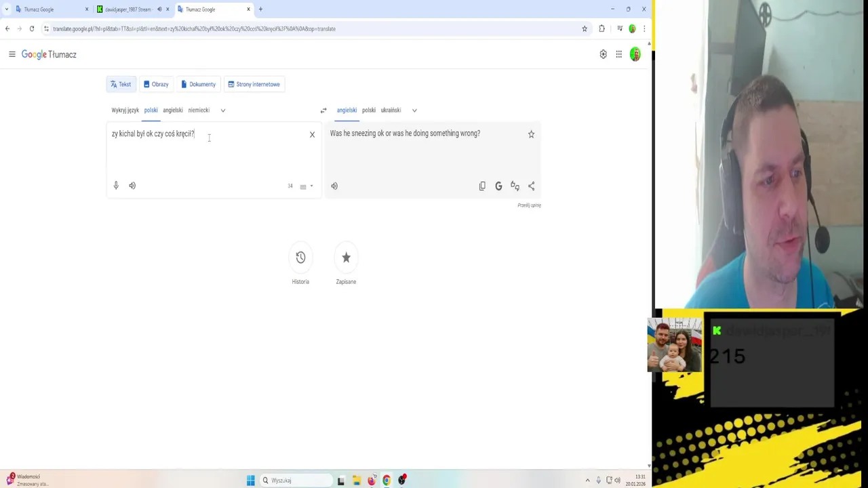The image size is (868, 488).
Task: Select angielski as source language
Action: (172, 110)
